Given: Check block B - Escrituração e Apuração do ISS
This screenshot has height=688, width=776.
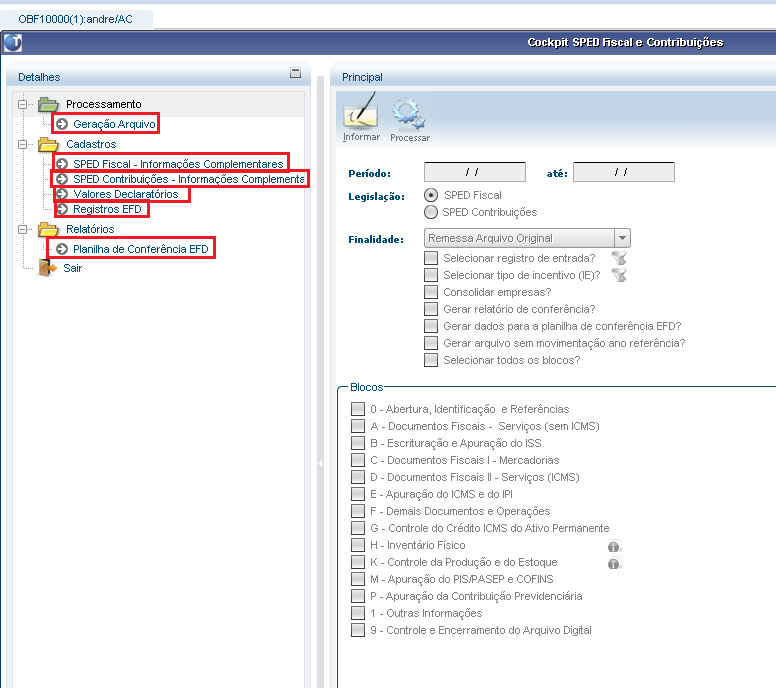Looking at the screenshot, I should pos(358,443).
